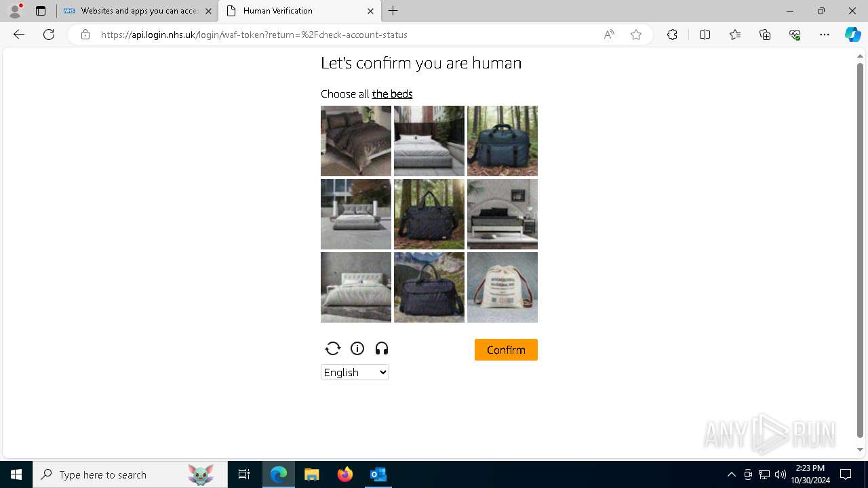Toggle split screen view

coord(705,35)
